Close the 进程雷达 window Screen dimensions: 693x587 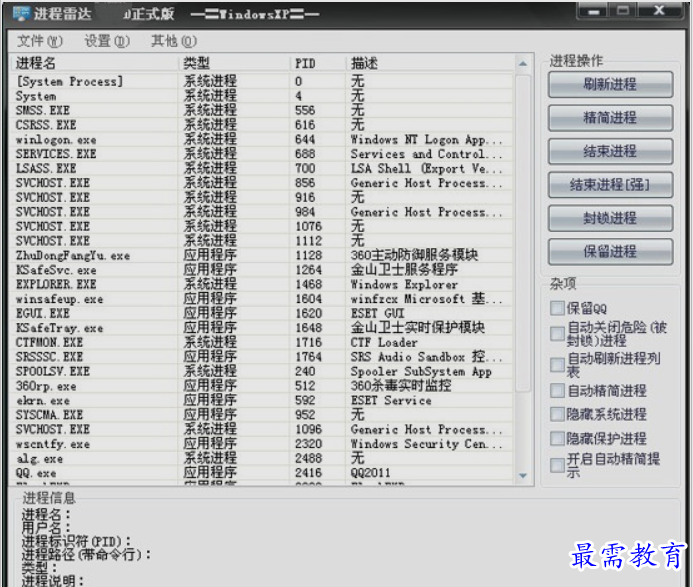[x=659, y=11]
